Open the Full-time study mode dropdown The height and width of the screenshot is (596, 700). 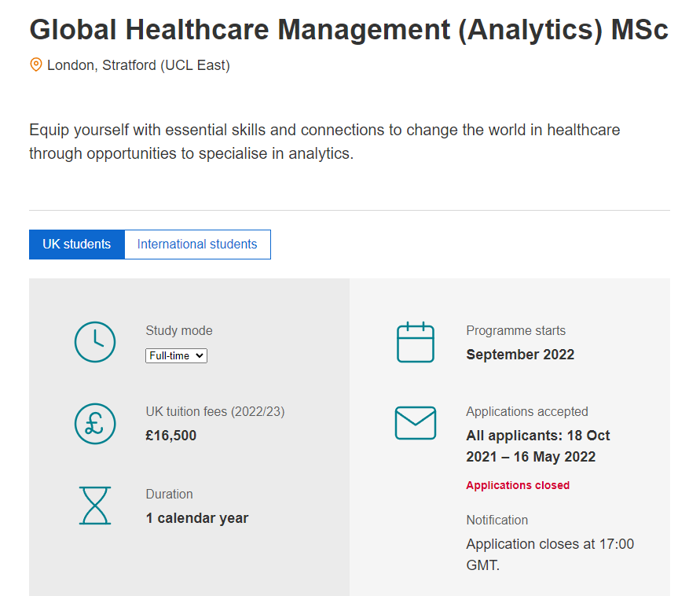[176, 355]
